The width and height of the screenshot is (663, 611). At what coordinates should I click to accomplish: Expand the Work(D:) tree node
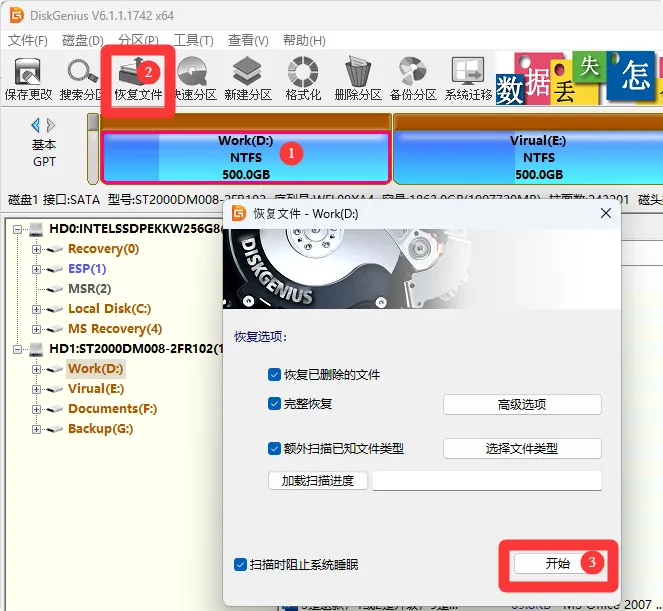[36, 369]
